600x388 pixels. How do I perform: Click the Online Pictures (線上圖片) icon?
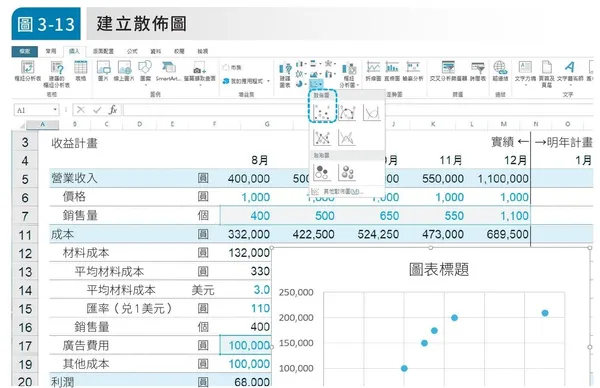(124, 67)
